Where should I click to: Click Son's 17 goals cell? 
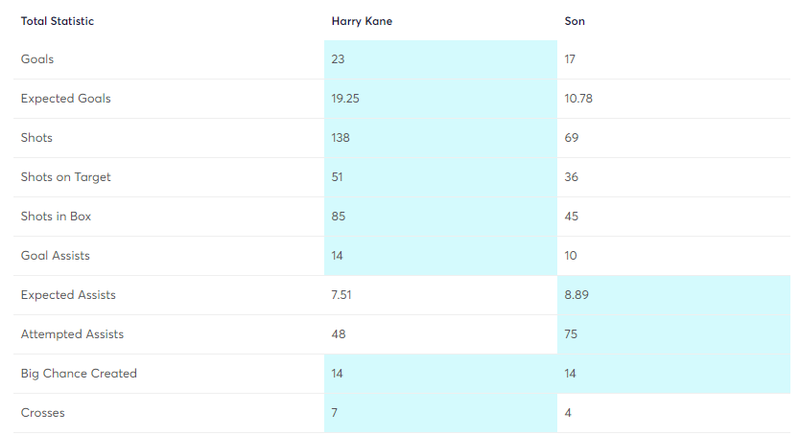point(570,59)
